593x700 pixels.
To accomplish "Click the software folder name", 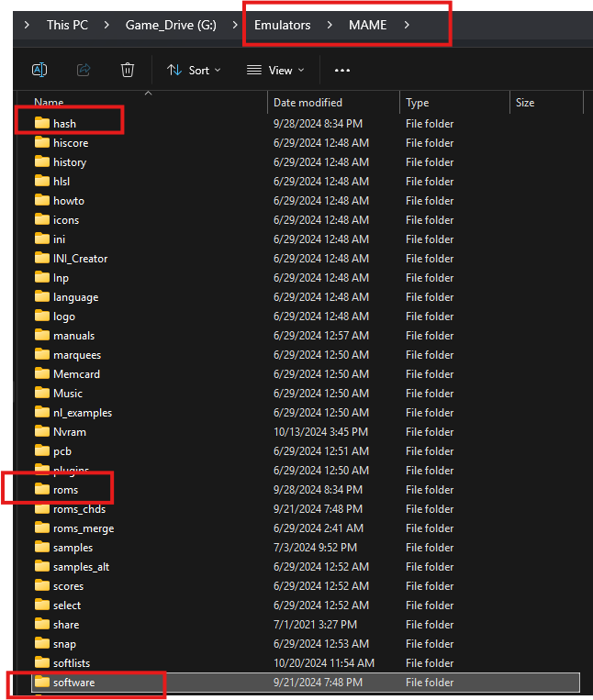I will [x=74, y=683].
